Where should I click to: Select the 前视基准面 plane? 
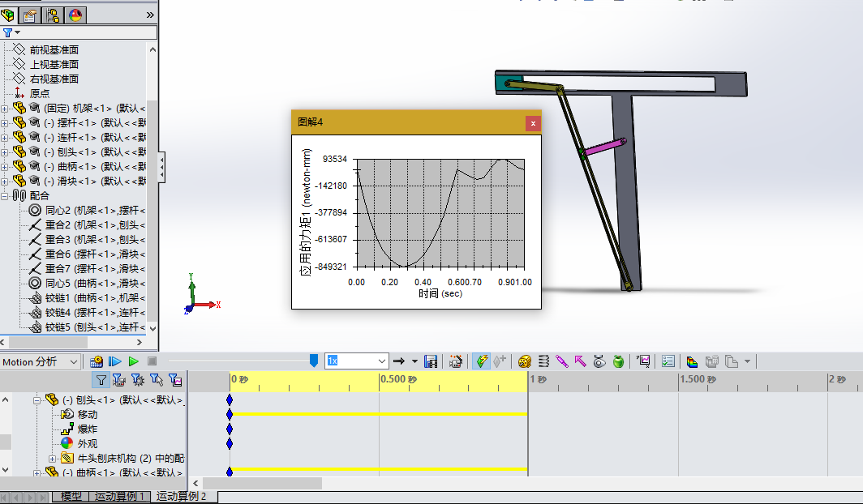54,50
